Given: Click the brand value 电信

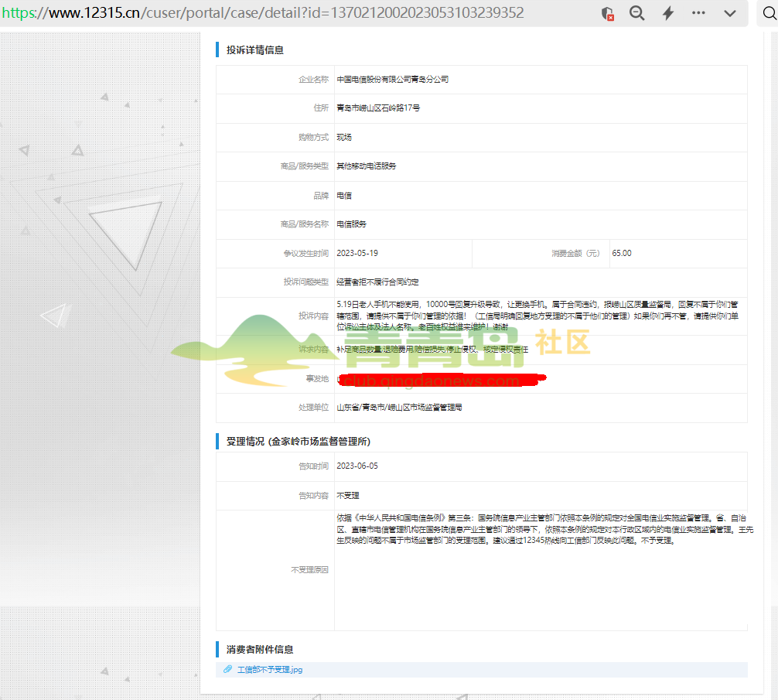Looking at the screenshot, I should coord(344,196).
